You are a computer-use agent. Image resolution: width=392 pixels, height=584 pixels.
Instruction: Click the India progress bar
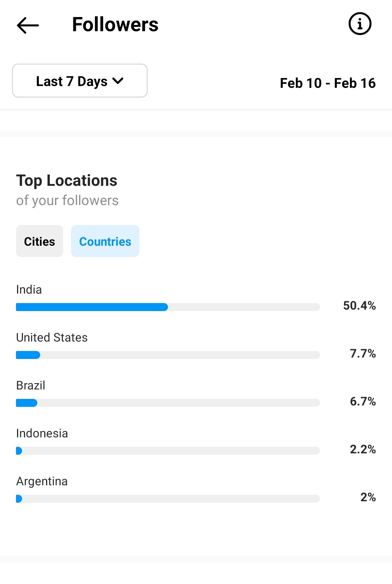168,307
